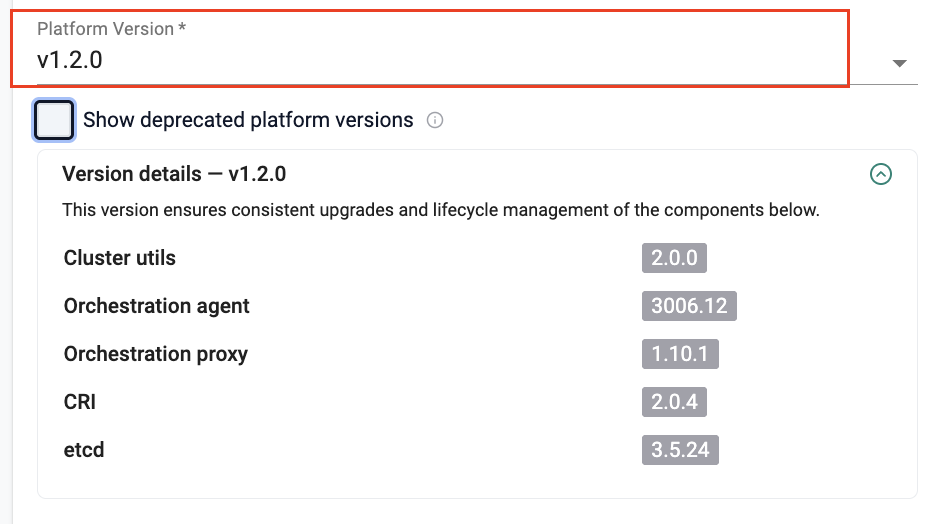936x524 pixels.
Task: Open the Platform Version dropdown arrow
Action: pos(899,63)
